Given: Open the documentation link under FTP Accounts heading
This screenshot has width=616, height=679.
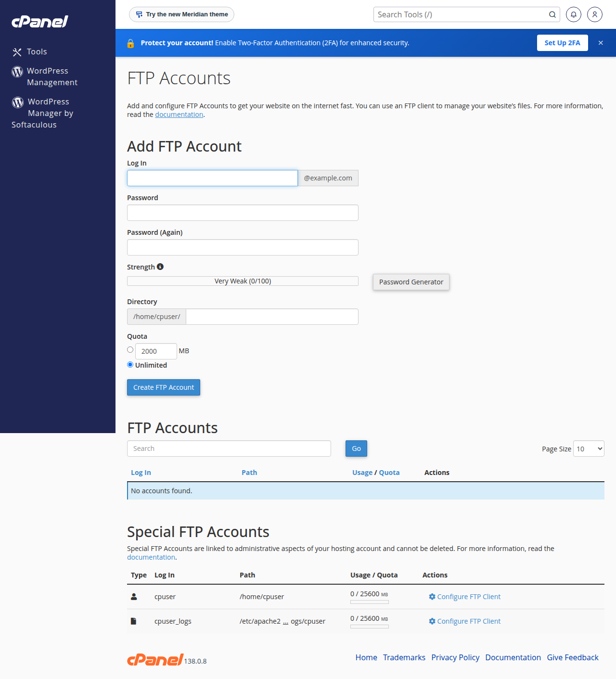Looking at the screenshot, I should pos(179,115).
